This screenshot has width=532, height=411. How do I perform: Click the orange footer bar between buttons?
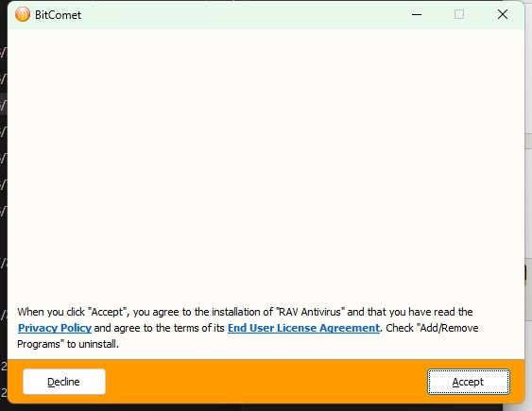pos(266,382)
